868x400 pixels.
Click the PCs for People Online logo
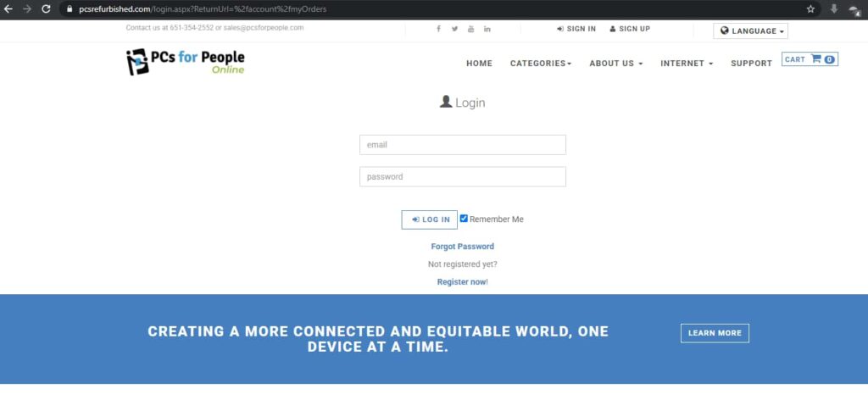click(x=186, y=61)
